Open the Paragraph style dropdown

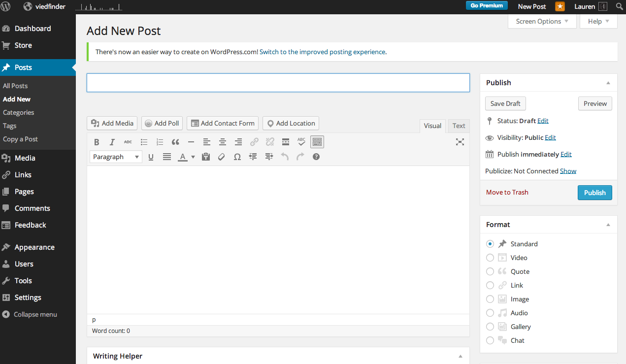pos(116,157)
